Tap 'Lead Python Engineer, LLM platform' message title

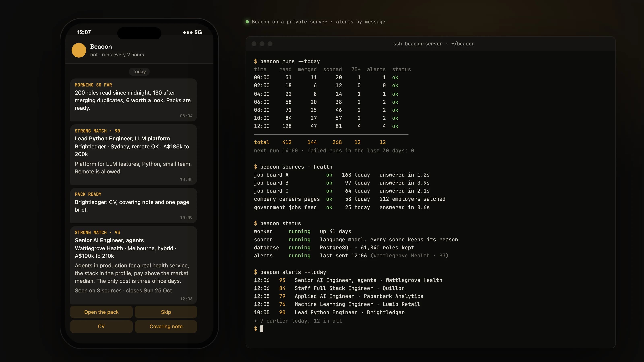click(122, 138)
